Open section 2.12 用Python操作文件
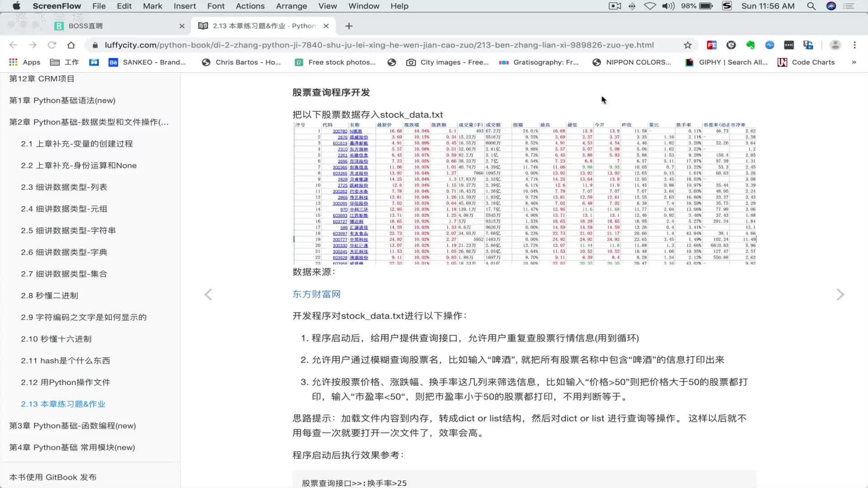The image size is (868, 488). [66, 382]
